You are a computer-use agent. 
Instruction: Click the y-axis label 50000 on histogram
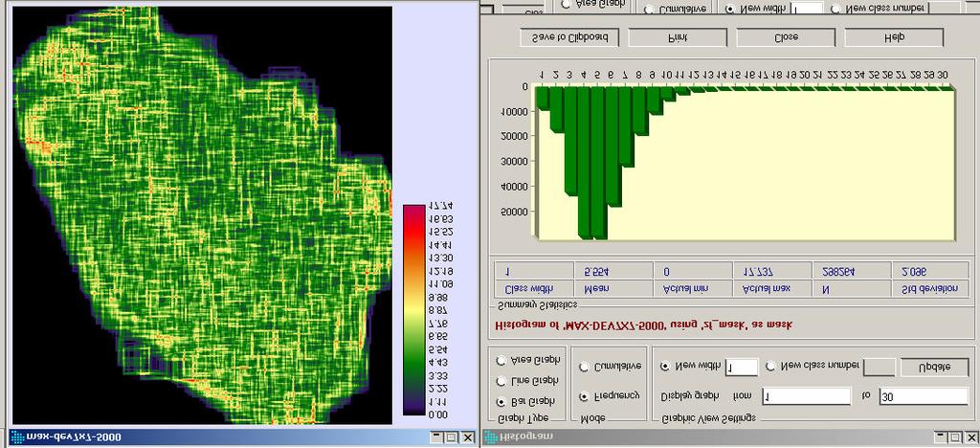514,212
